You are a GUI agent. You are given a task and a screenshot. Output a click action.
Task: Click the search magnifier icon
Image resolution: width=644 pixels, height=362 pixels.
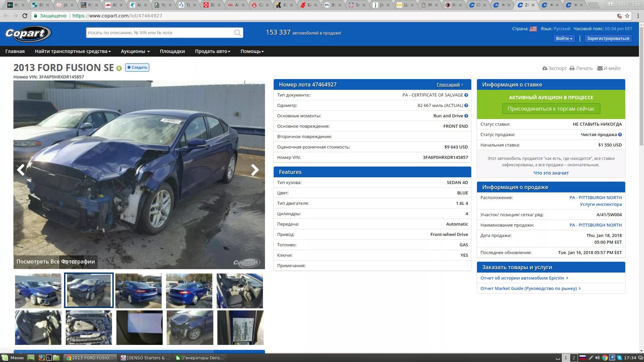[x=237, y=33]
